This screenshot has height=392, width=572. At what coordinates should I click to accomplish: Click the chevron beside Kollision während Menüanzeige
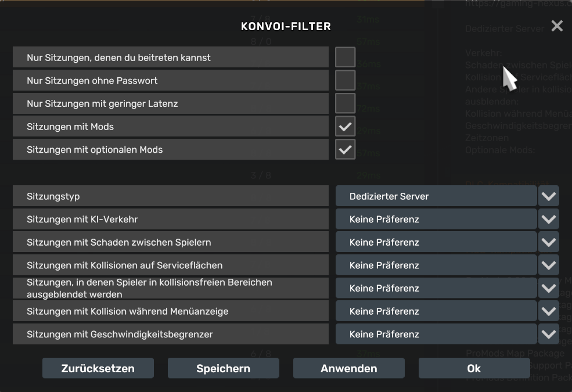pyautogui.click(x=548, y=311)
